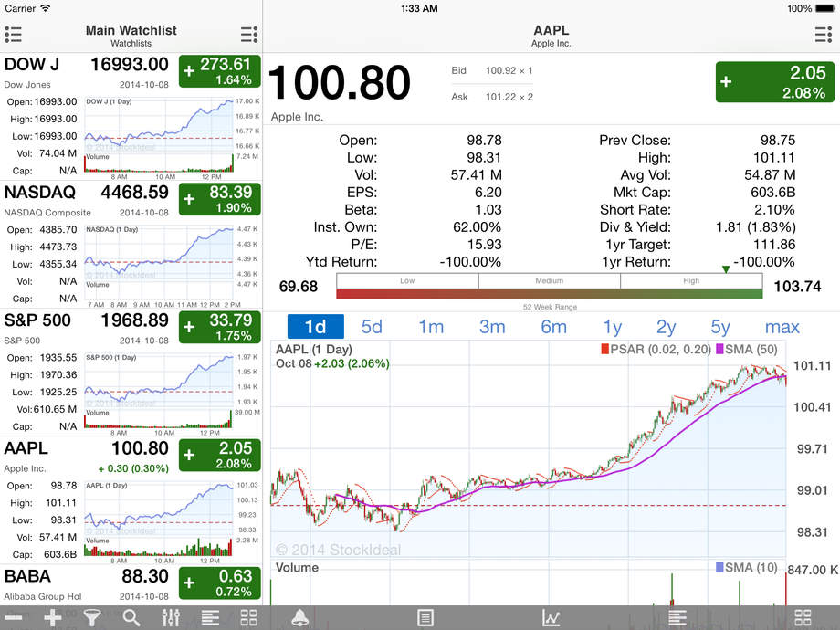Tap the AAPL after-hours +0.30 (0.30%) text
Viewport: 840px width, 630px height.
tap(133, 468)
